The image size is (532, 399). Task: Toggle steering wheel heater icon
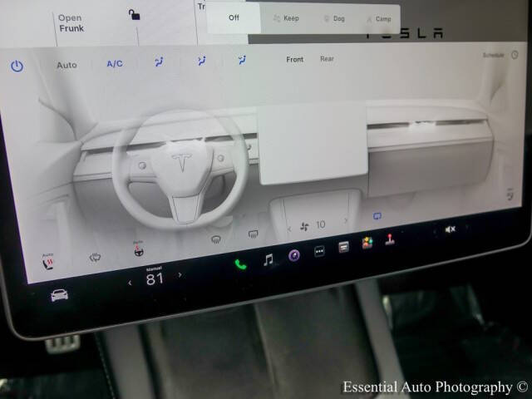click(x=139, y=249)
